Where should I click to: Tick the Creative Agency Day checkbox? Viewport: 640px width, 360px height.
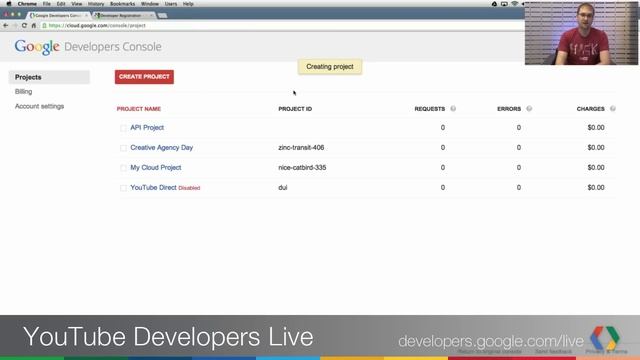(123, 148)
